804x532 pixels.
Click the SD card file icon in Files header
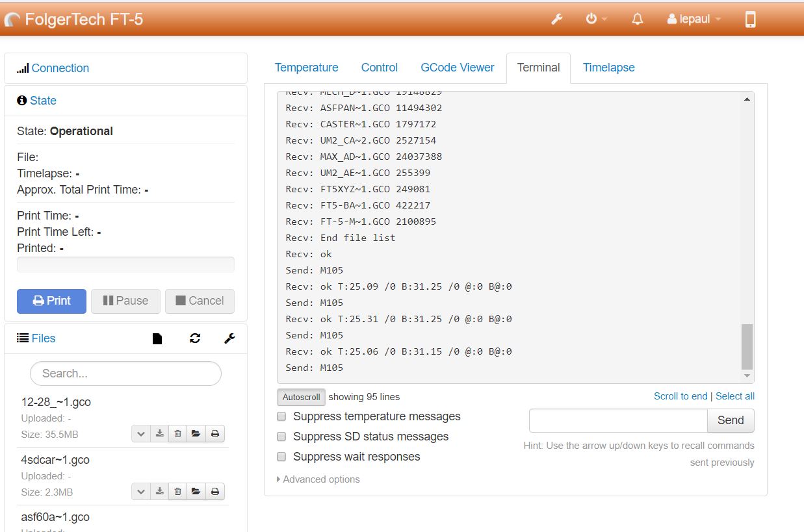tap(157, 338)
